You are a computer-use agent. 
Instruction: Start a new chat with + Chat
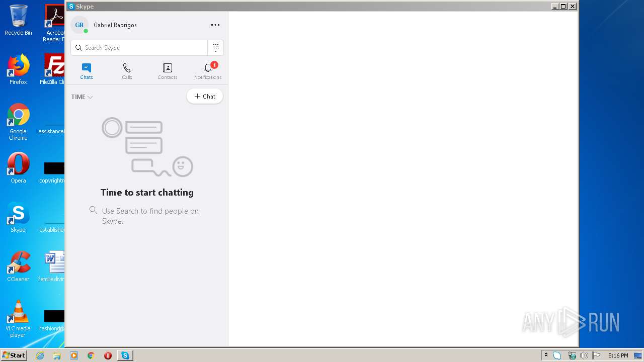pos(205,97)
